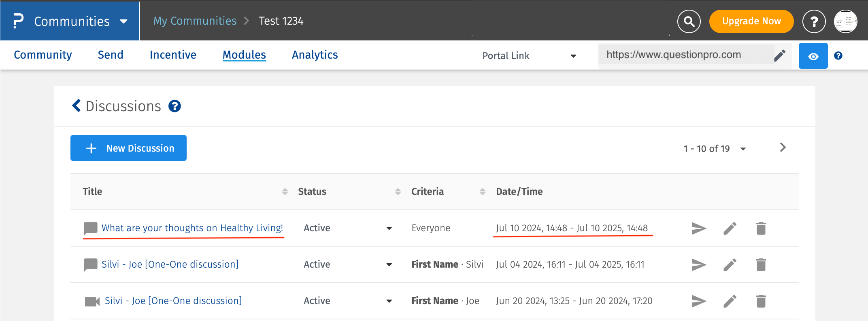Image resolution: width=868 pixels, height=321 pixels.
Task: Open What are your thoughts on Healthy Living link
Action: 192,228
